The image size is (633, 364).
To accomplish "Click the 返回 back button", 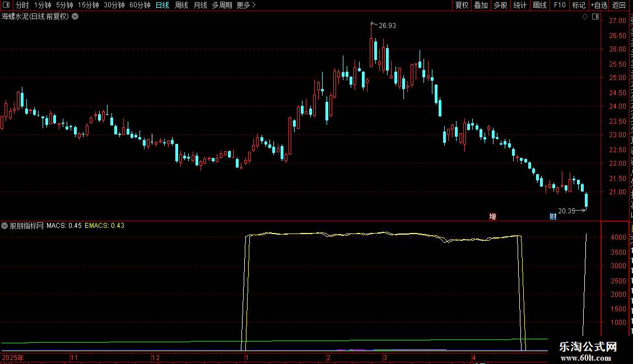I will tap(619, 5).
